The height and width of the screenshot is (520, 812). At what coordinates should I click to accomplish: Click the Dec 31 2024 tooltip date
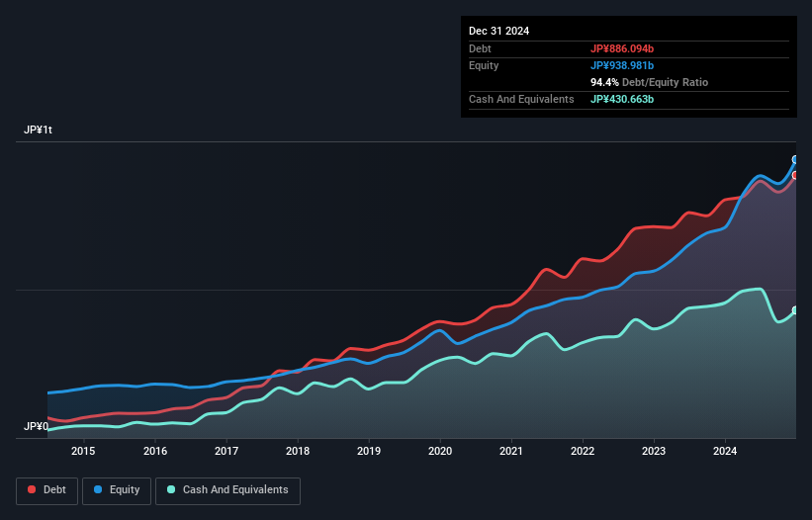point(498,31)
